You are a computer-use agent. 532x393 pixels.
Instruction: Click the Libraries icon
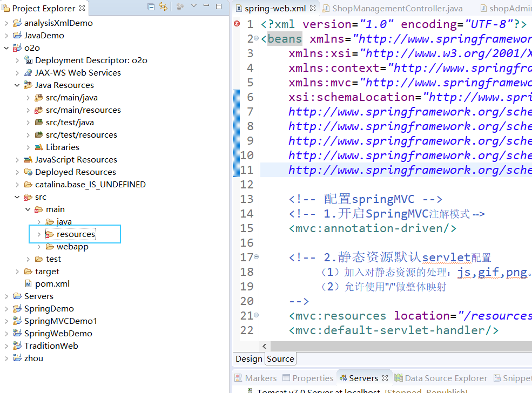coord(39,147)
